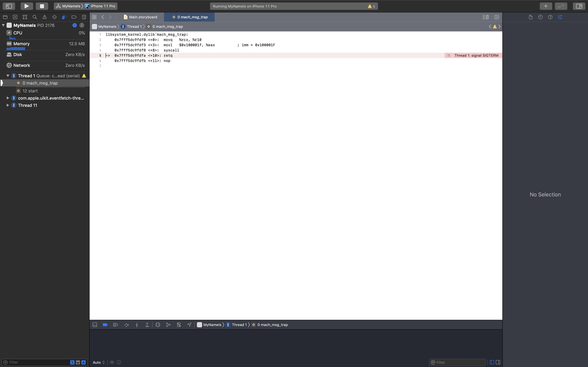
Task: Click the Stop button to halt execution
Action: (42, 6)
